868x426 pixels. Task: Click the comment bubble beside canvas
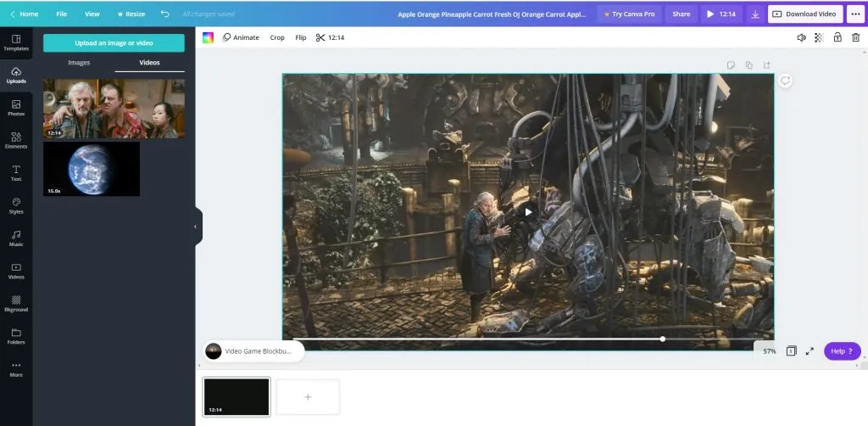click(x=785, y=81)
